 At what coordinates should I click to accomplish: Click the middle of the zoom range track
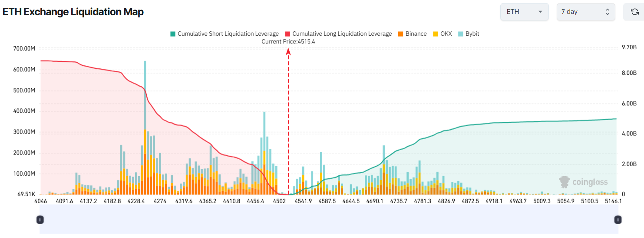tap(328, 220)
